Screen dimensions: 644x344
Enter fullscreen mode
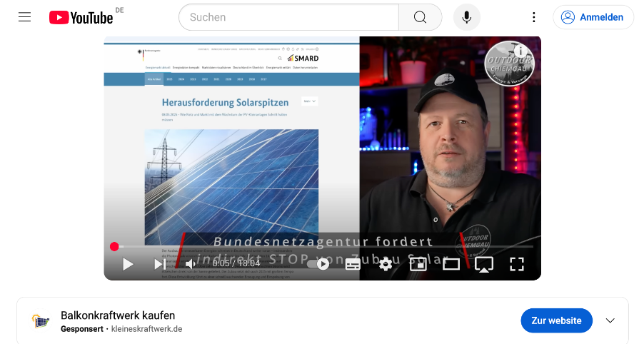pos(517,264)
